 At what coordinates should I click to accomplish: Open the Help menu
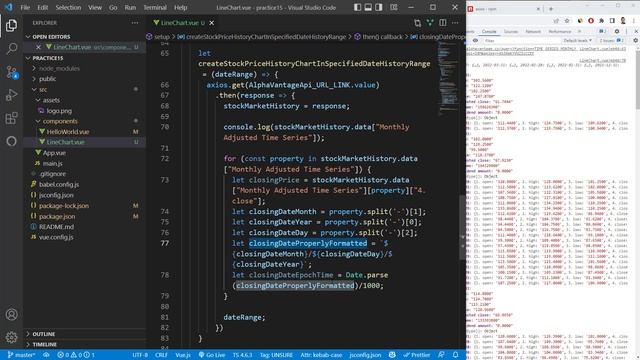[180, 7]
